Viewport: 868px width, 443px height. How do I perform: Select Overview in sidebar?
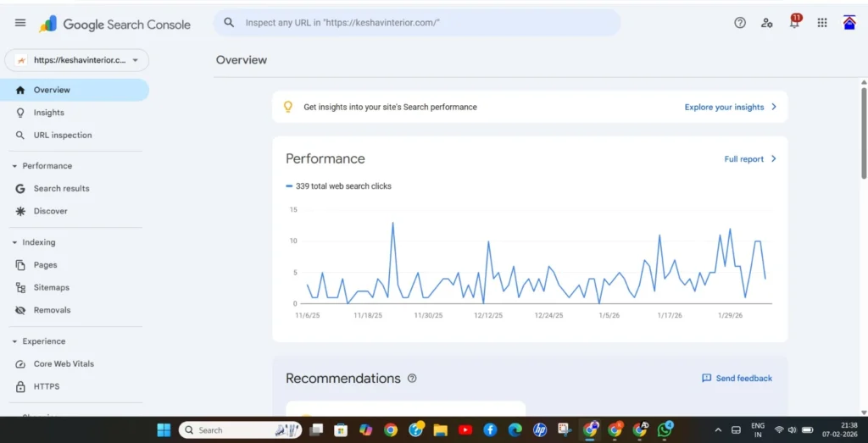point(75,90)
